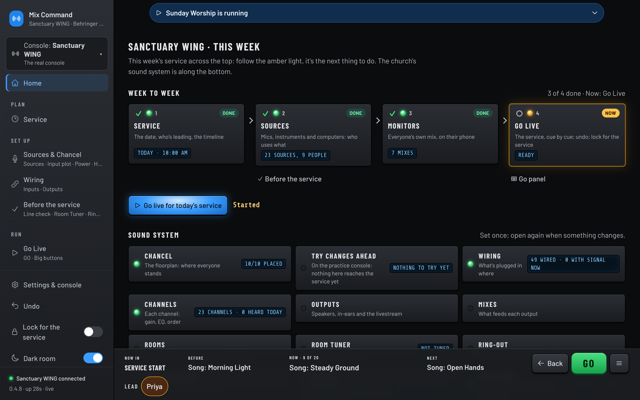Click Song: Open Hands next cue
Viewport: 640px width, 400px height.
tap(455, 367)
